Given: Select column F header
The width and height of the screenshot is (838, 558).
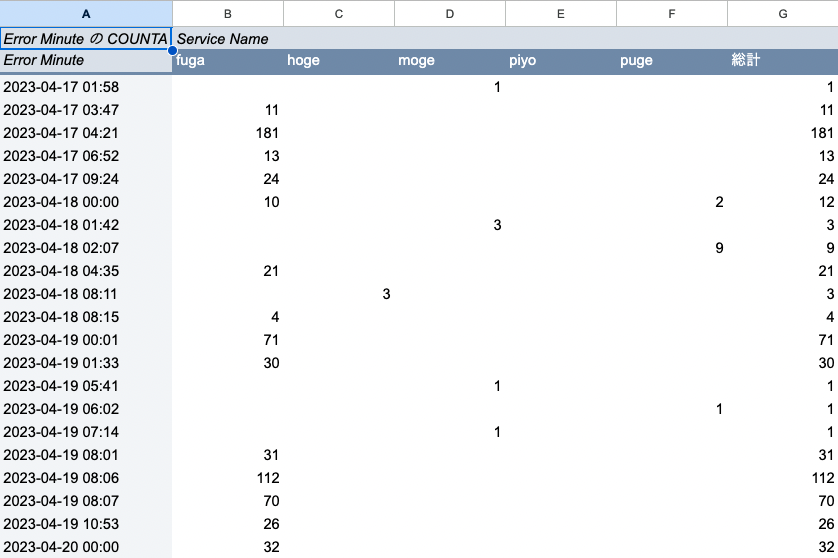Looking at the screenshot, I should tap(672, 14).
